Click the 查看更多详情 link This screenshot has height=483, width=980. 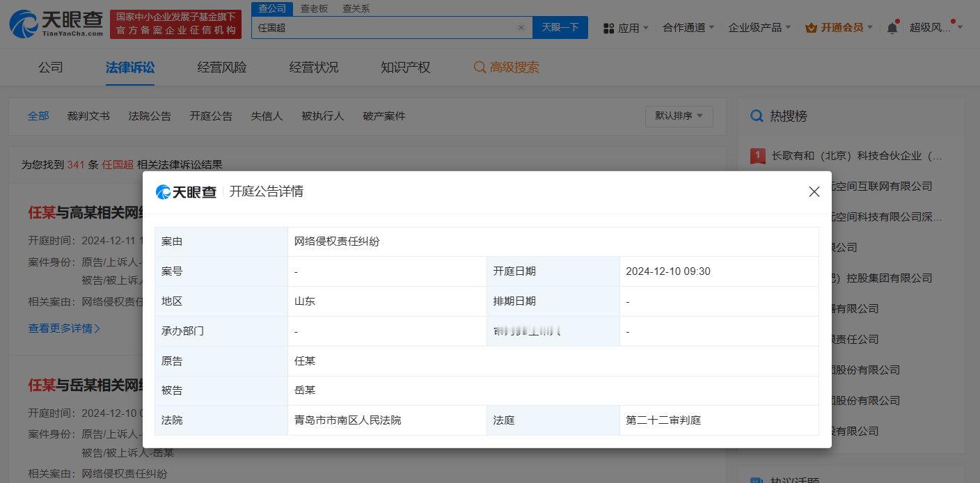[x=64, y=328]
